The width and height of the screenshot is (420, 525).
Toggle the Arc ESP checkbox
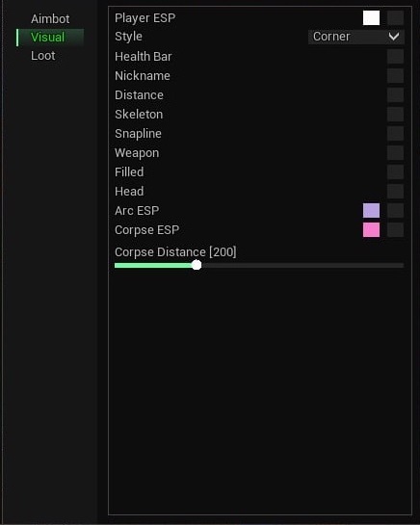395,211
